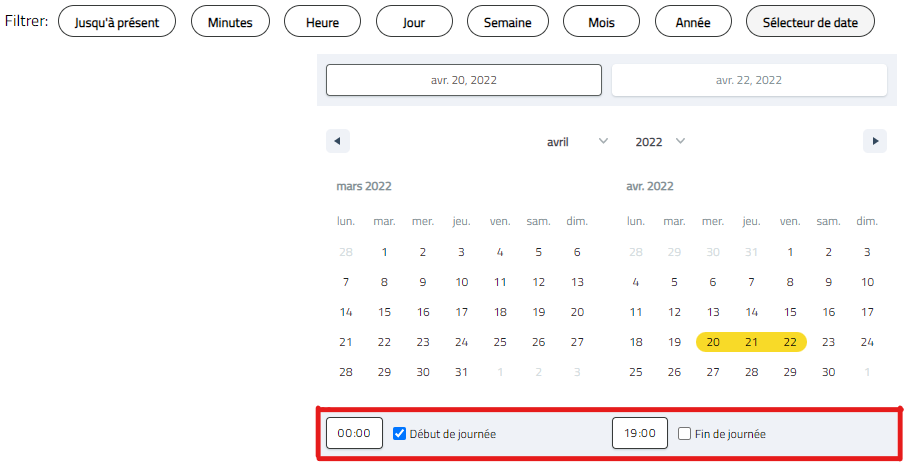Click the end date field avr. 22, 2022
The image size is (916, 470).
(749, 80)
